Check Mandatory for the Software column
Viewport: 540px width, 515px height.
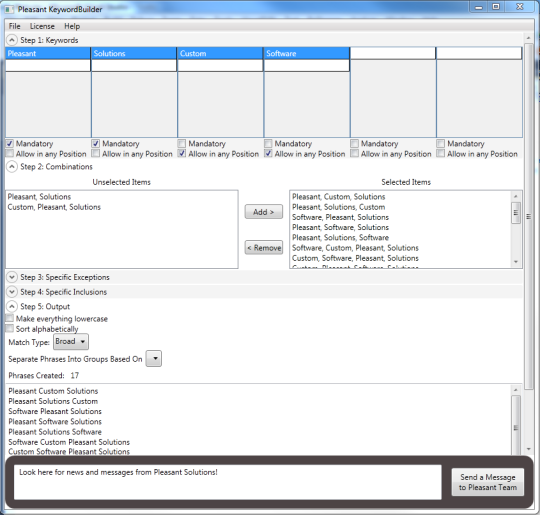[x=268, y=143]
